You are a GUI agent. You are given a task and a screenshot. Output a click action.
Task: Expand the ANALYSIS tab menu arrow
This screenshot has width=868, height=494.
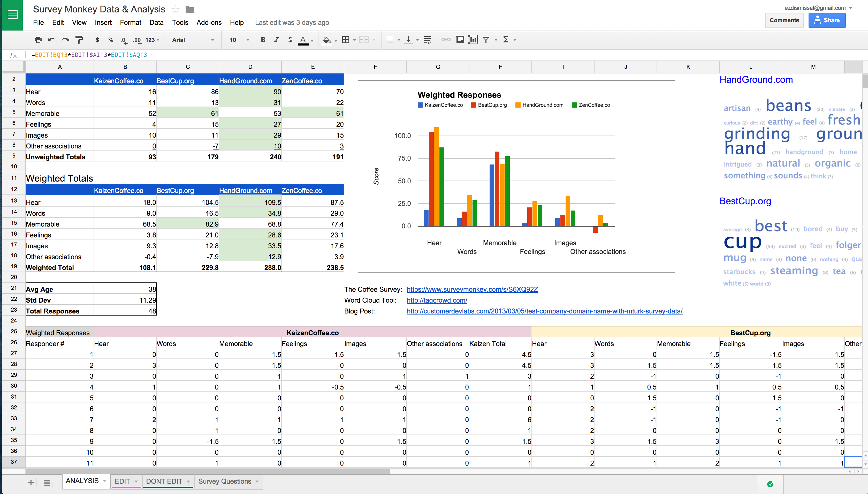coord(104,481)
